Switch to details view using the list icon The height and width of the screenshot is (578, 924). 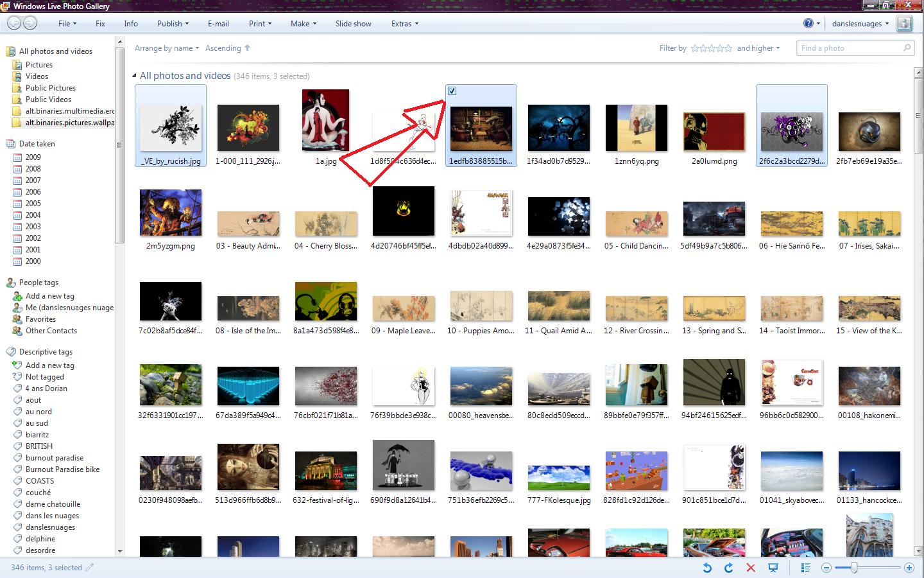pos(806,568)
